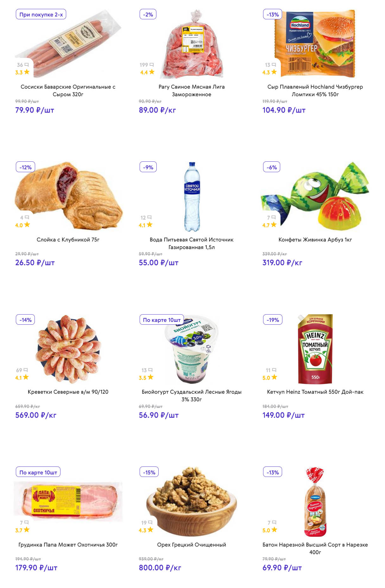Click the star rating icon on Сосиски Баварские

pos(27,72)
